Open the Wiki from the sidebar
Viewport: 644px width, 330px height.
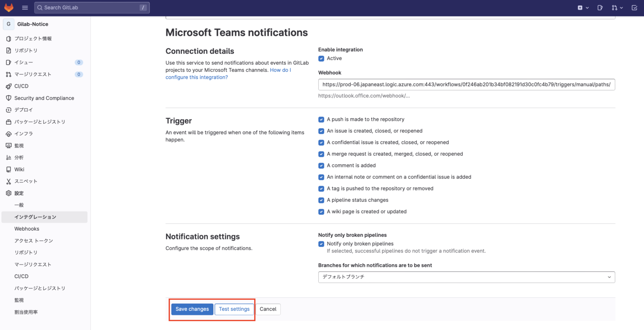tap(19, 169)
